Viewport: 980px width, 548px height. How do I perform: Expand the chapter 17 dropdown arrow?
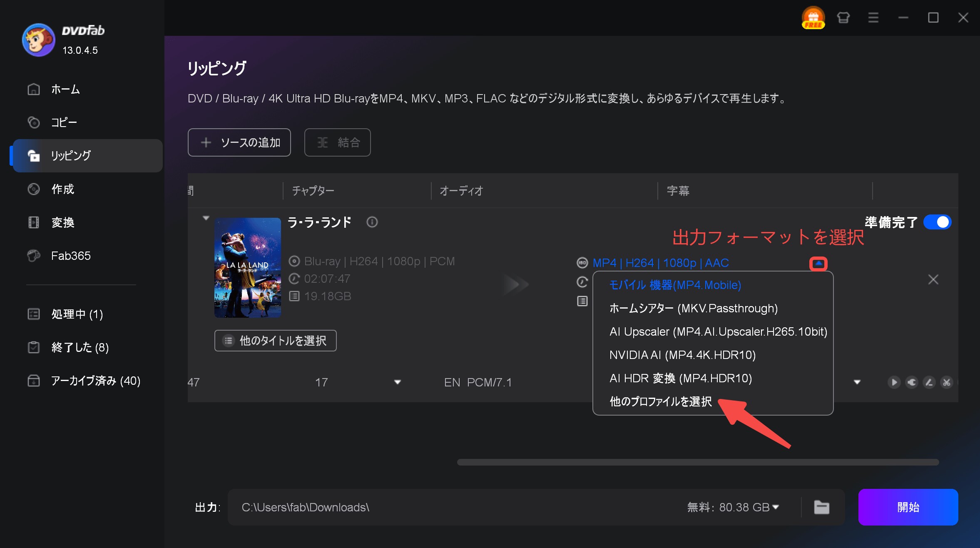pos(398,382)
